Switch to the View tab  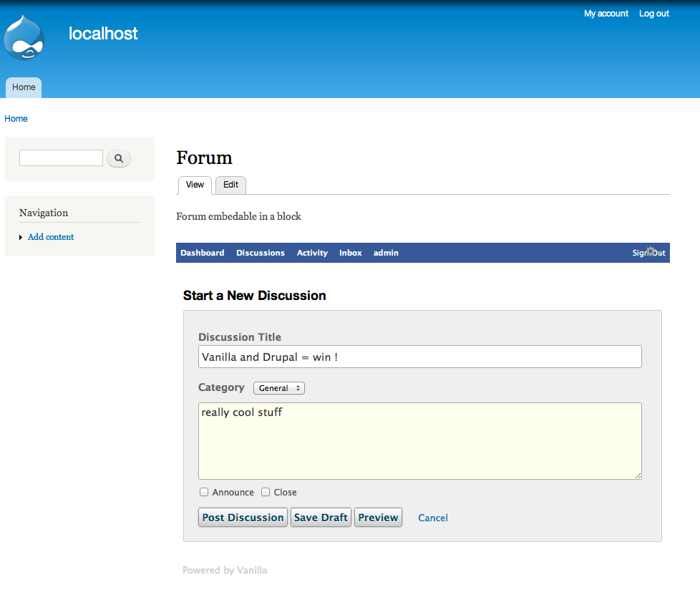(195, 185)
